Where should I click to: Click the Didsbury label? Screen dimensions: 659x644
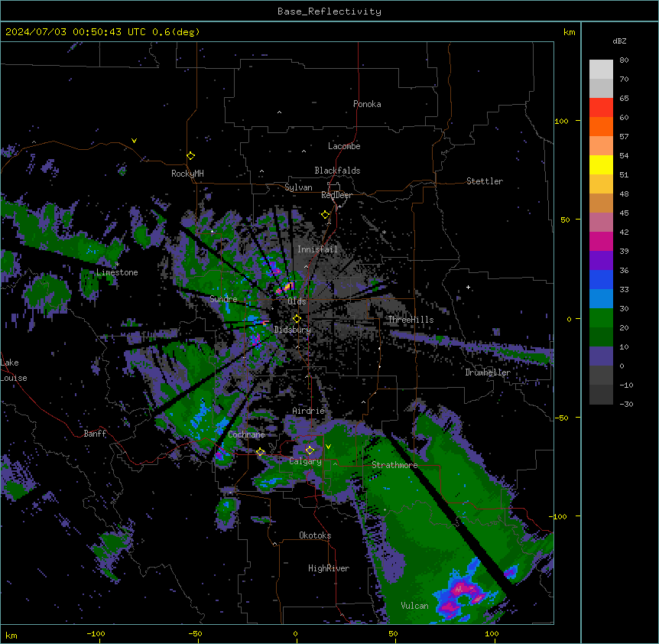pos(293,330)
